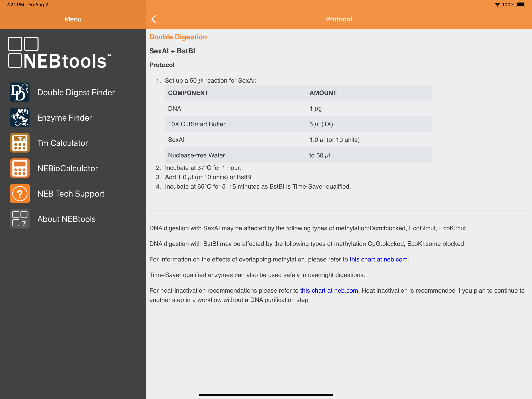Tap the bold Protocol subheading
The width and height of the screenshot is (532, 399).
click(162, 65)
